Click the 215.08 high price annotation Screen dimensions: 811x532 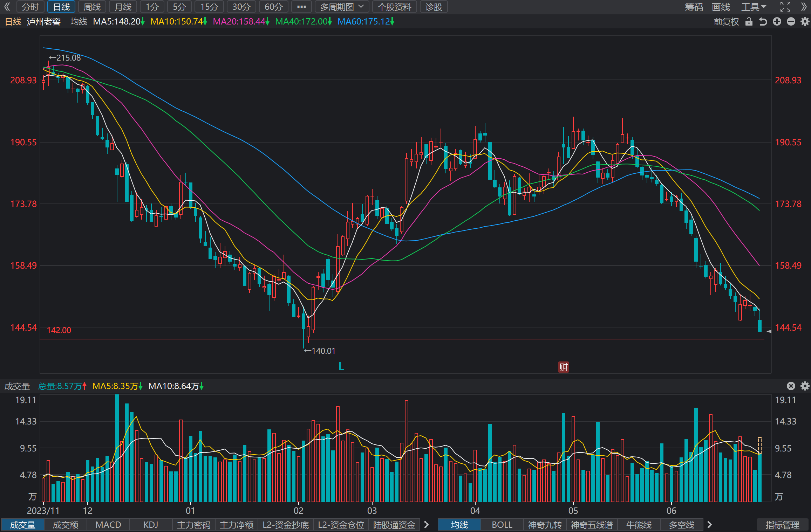65,58
